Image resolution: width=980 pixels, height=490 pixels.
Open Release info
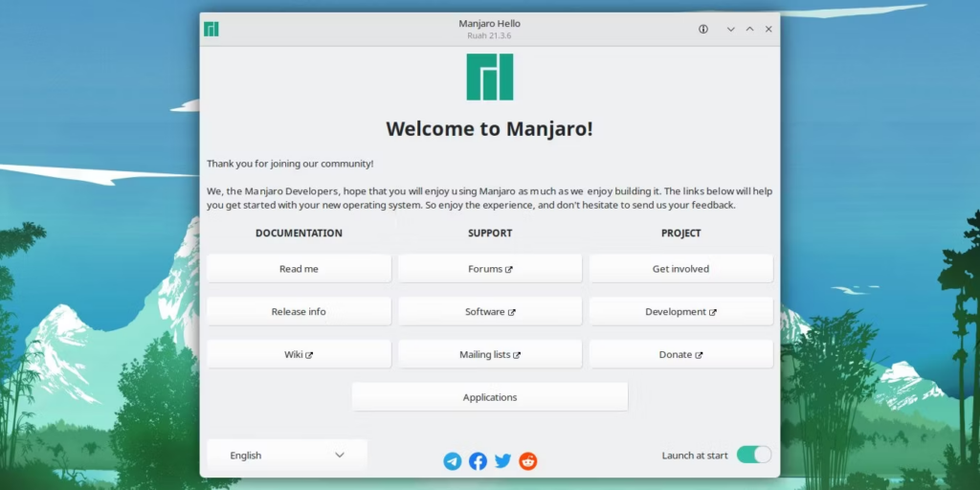pos(299,311)
